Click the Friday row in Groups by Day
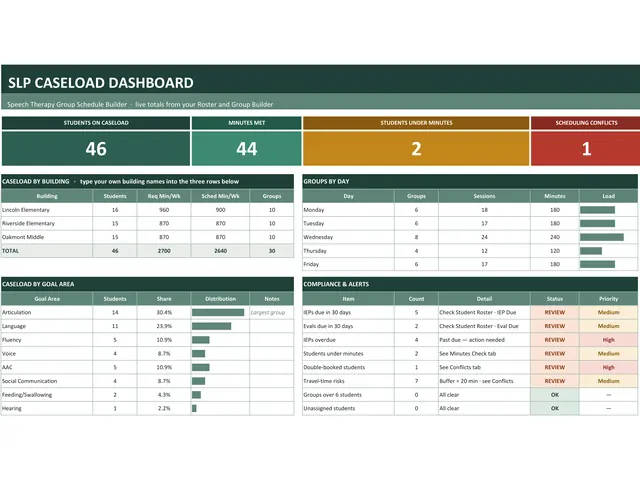 (x=470, y=264)
